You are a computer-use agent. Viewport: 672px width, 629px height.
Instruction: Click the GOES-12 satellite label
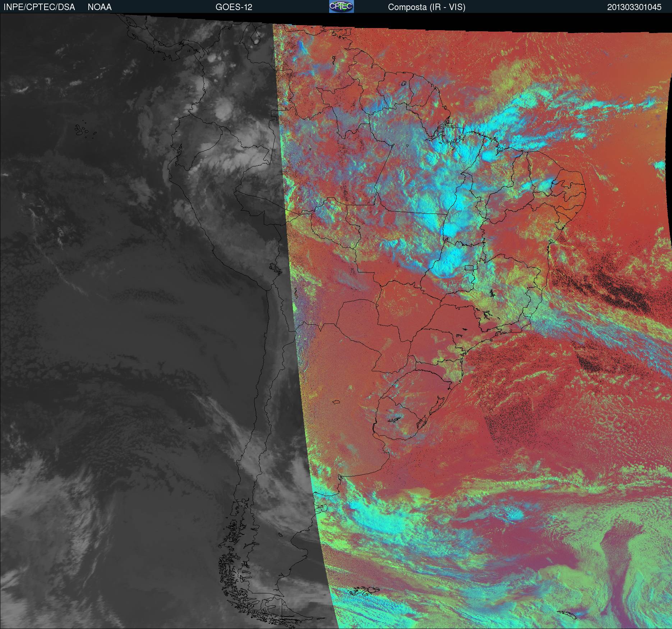(x=234, y=7)
